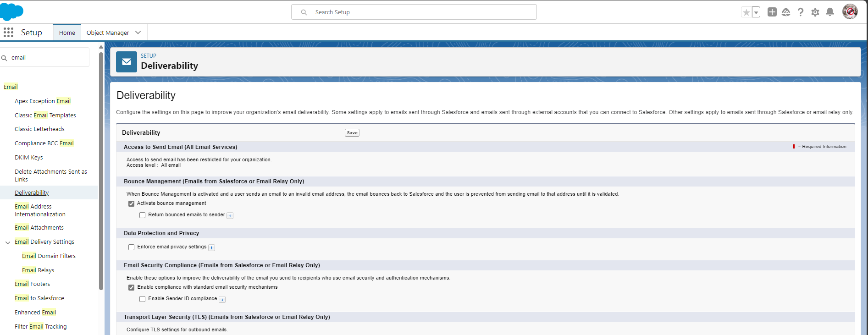Image resolution: width=868 pixels, height=335 pixels.
Task: Show info for Return bounced emails to sender
Action: pyautogui.click(x=230, y=215)
